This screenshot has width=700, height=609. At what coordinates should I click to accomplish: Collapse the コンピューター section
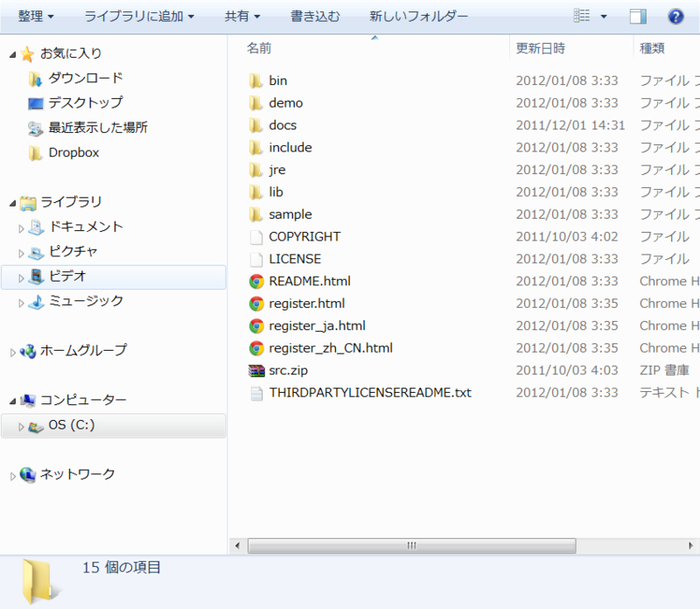point(12,402)
